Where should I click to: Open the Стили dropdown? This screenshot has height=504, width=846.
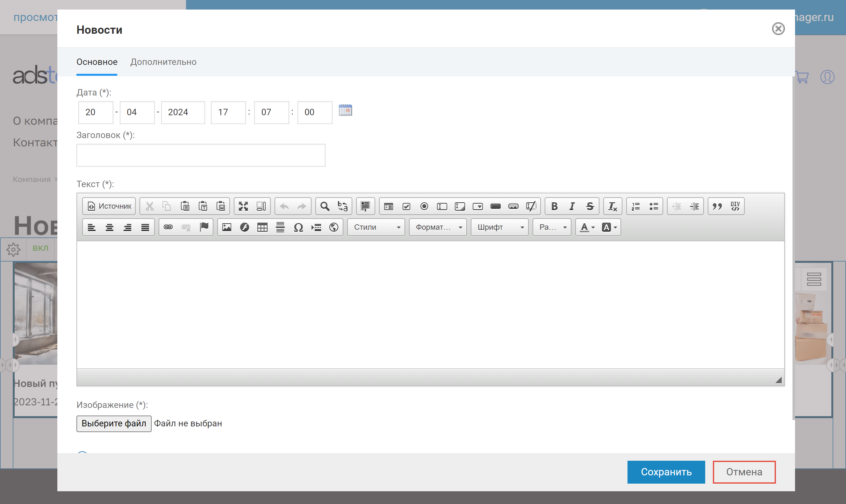[x=376, y=227]
